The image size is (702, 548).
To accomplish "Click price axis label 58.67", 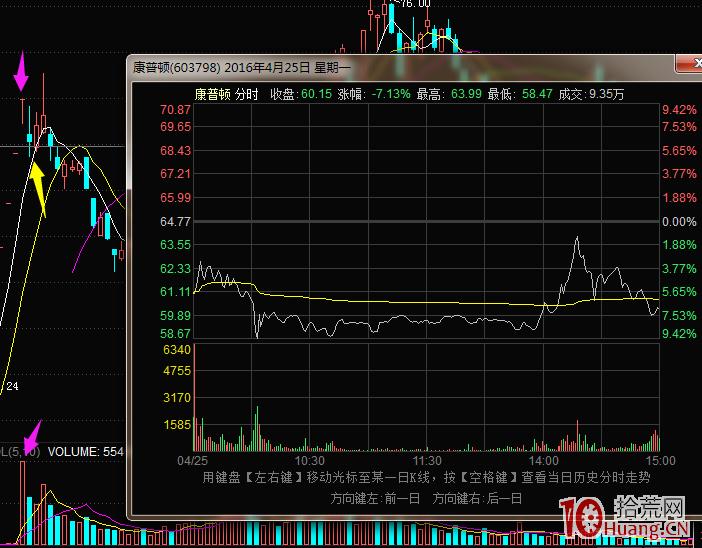I will point(176,334).
